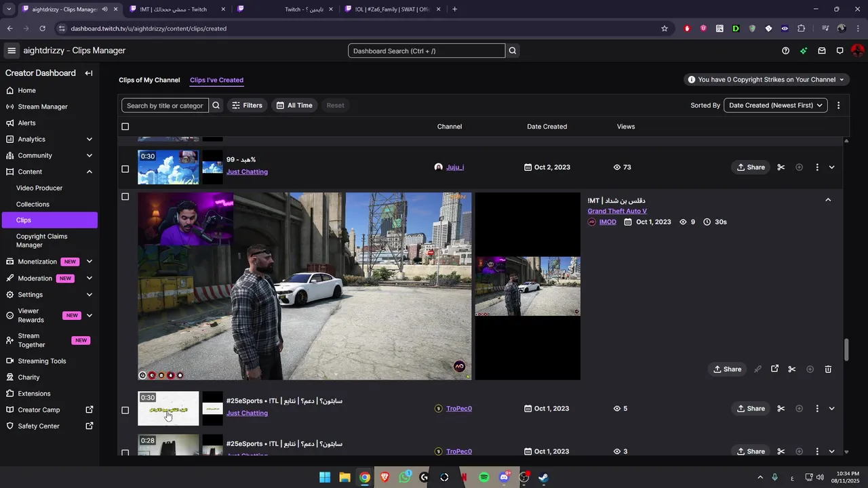This screenshot has width=868, height=488.
Task: Open the Windows Start menu
Action: pos(325,477)
